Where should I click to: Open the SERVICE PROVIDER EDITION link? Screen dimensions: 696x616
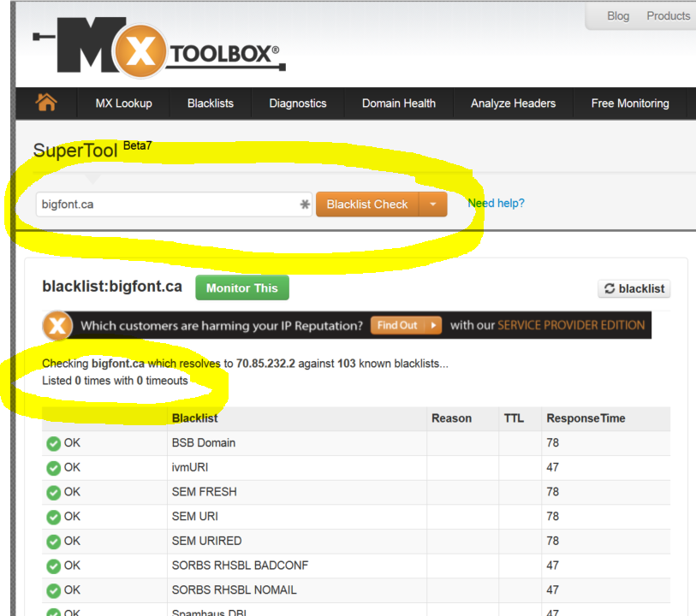[571, 325]
